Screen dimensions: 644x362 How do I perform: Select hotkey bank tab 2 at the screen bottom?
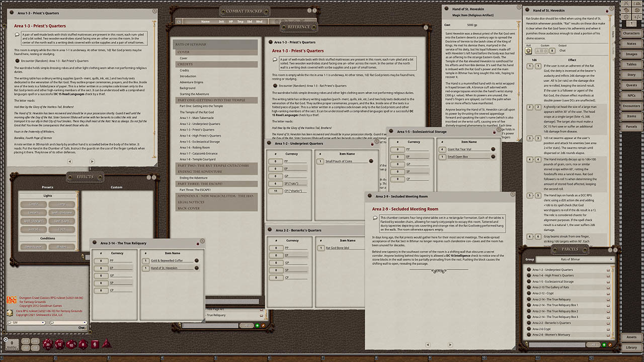click(55, 356)
